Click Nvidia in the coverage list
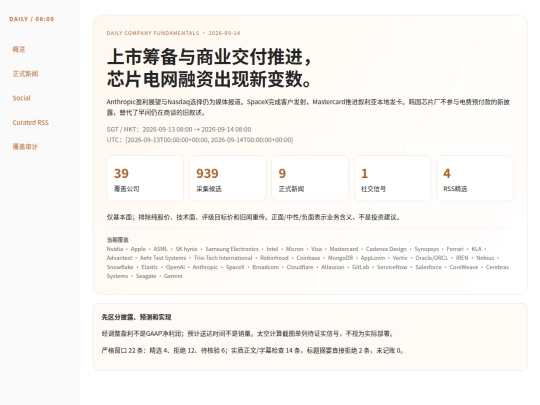Image resolution: width=540 pixels, height=405 pixels. point(115,249)
